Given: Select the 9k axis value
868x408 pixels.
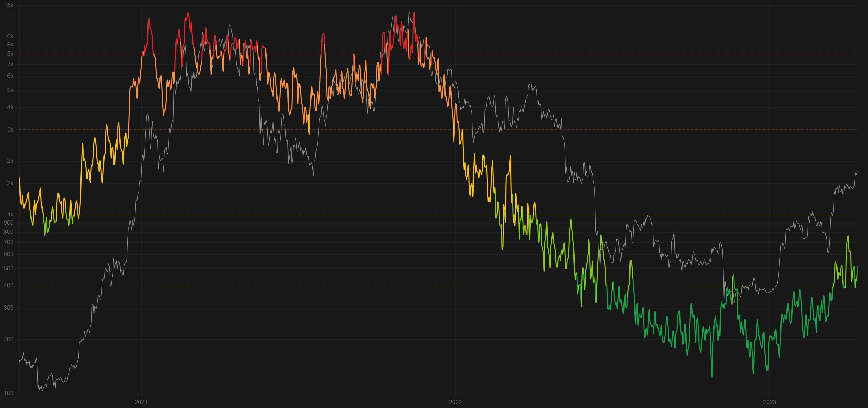Looking at the screenshot, I should [10, 45].
